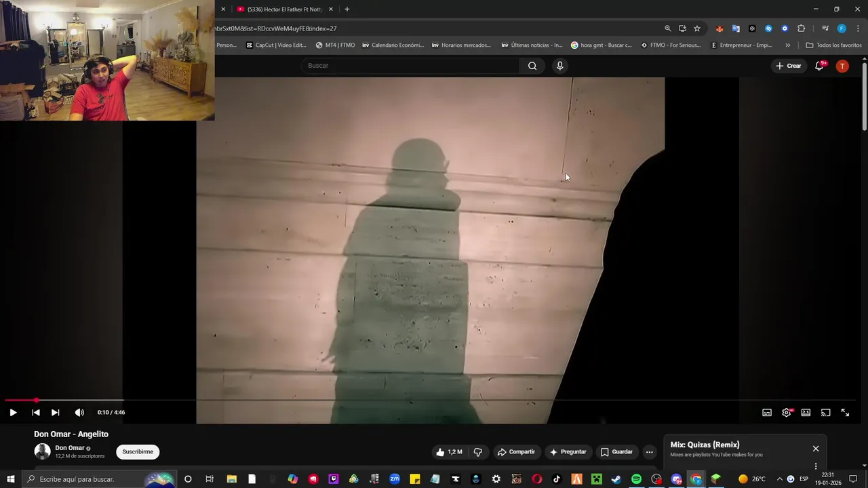Like the video with 1,2 M likes
This screenshot has width=868, height=488.
449,452
